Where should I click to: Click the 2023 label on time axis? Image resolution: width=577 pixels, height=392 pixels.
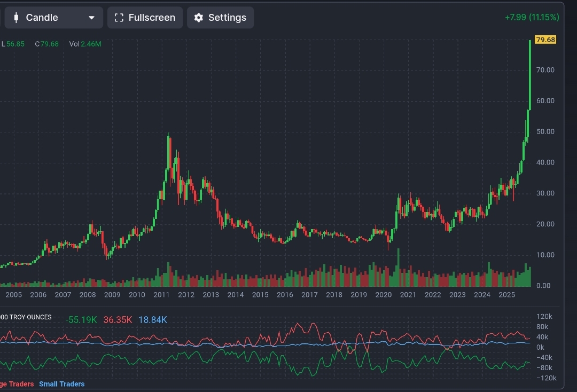[457, 295]
